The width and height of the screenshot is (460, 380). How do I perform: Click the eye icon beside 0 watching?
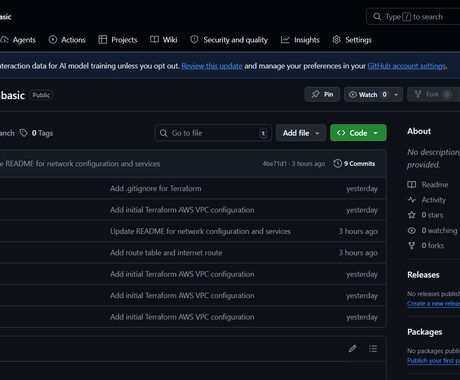pyautogui.click(x=412, y=230)
